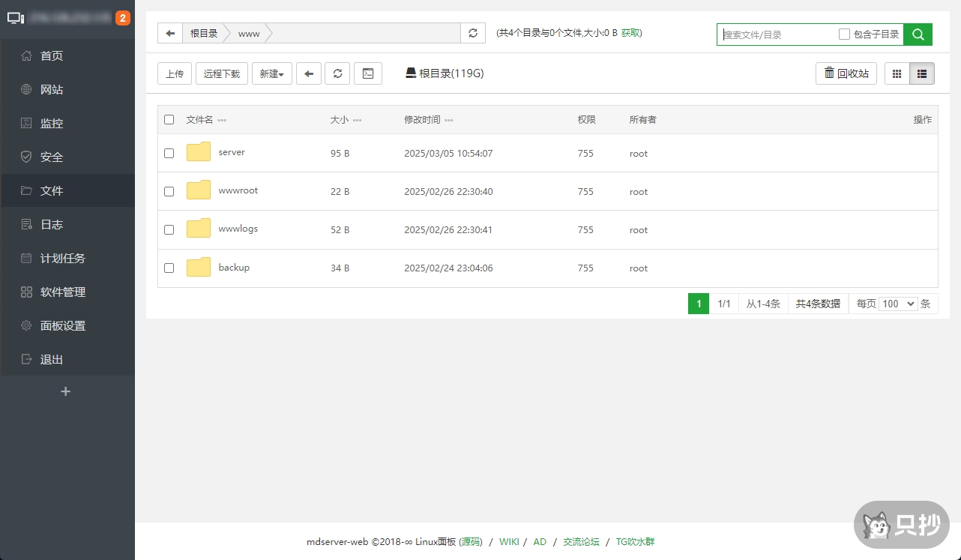Open the server folder icon
961x560 pixels.
click(x=199, y=152)
